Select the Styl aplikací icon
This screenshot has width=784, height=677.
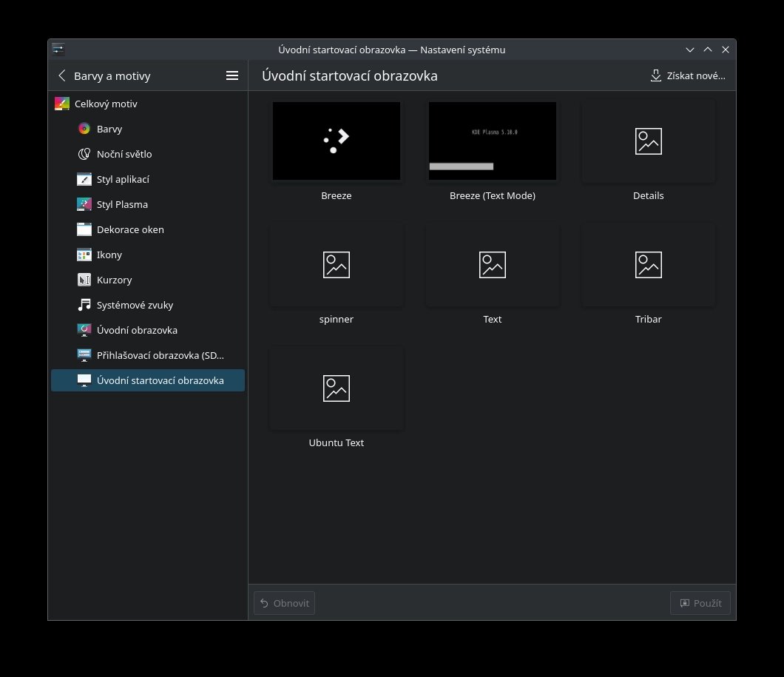84,179
